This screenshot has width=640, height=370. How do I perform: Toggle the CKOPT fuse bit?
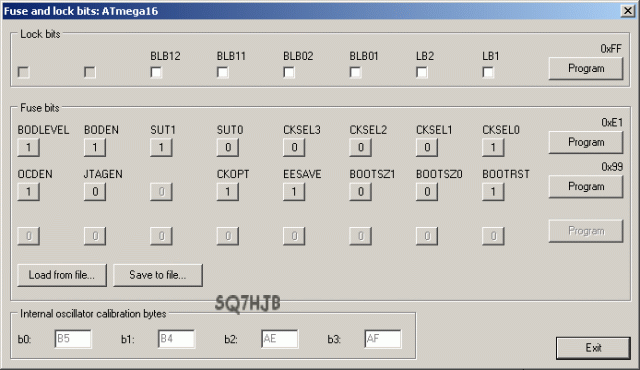[228, 192]
